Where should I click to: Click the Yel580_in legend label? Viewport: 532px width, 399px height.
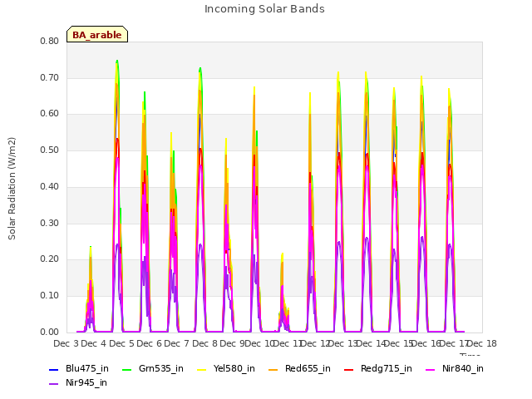[234, 368]
